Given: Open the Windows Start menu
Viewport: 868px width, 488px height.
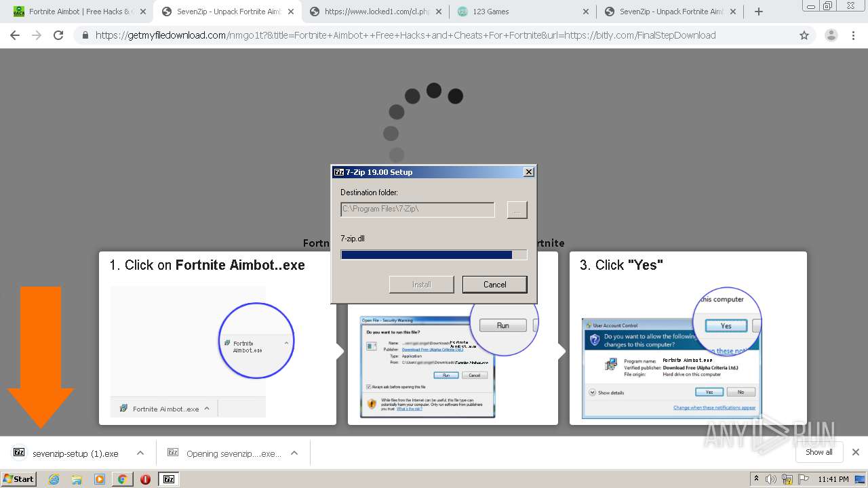Looking at the screenshot, I should (19, 479).
